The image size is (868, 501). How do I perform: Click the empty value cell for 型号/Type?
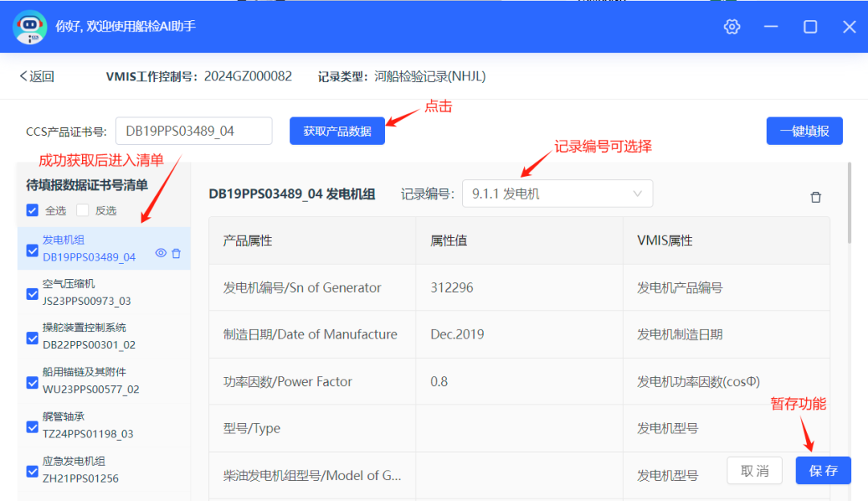click(519, 429)
